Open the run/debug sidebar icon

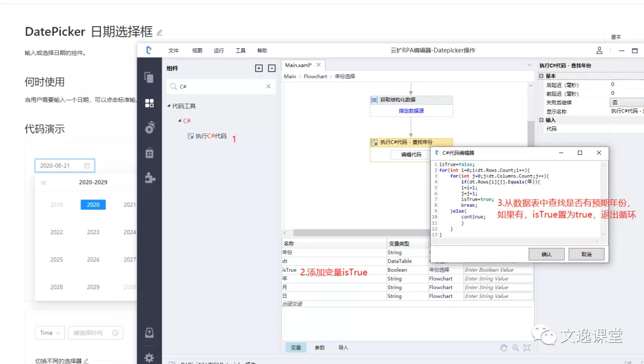tap(149, 127)
